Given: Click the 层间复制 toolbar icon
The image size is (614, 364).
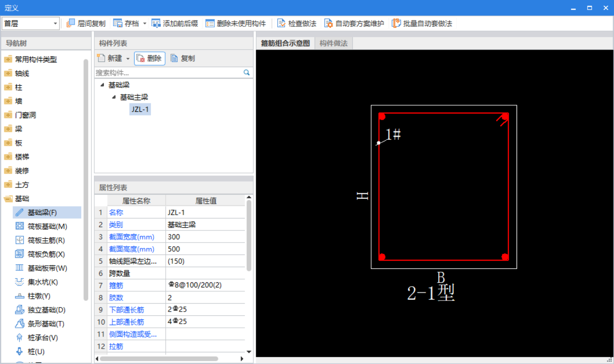Looking at the screenshot, I should pos(71,23).
